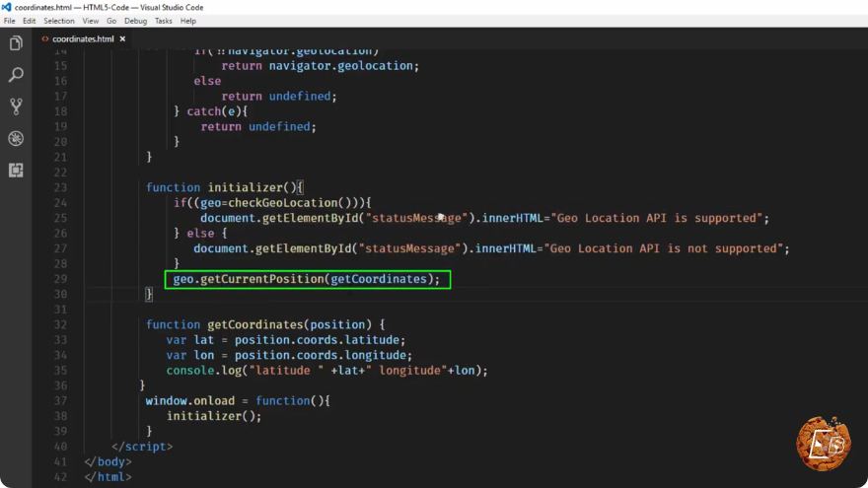Image resolution: width=868 pixels, height=488 pixels.
Task: Open the Debug sidebar icon
Action: pos(16,138)
